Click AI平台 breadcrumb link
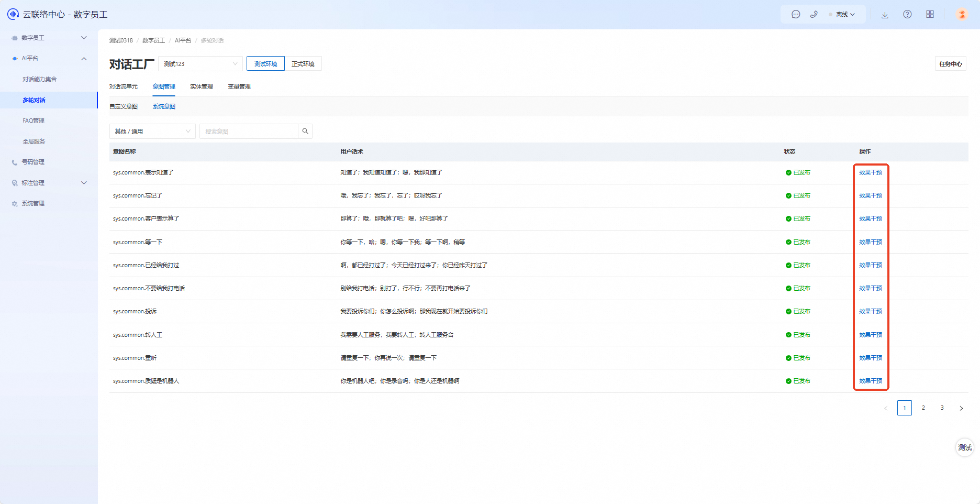 (x=183, y=40)
